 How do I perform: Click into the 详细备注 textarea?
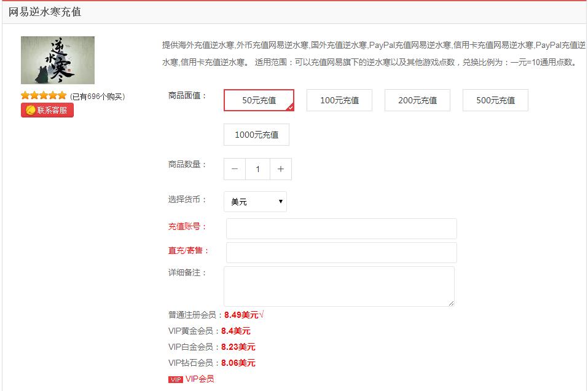tap(339, 286)
